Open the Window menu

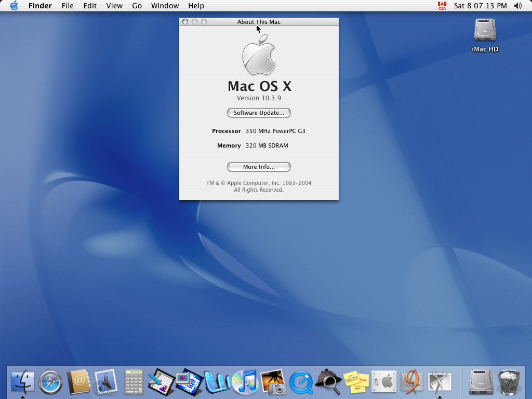point(165,6)
